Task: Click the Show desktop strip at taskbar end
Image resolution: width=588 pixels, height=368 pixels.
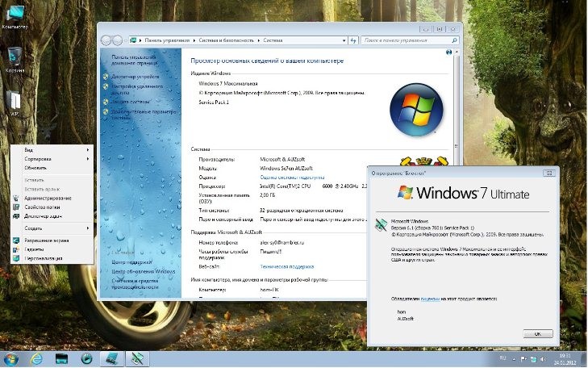Action: pyautogui.click(x=584, y=359)
